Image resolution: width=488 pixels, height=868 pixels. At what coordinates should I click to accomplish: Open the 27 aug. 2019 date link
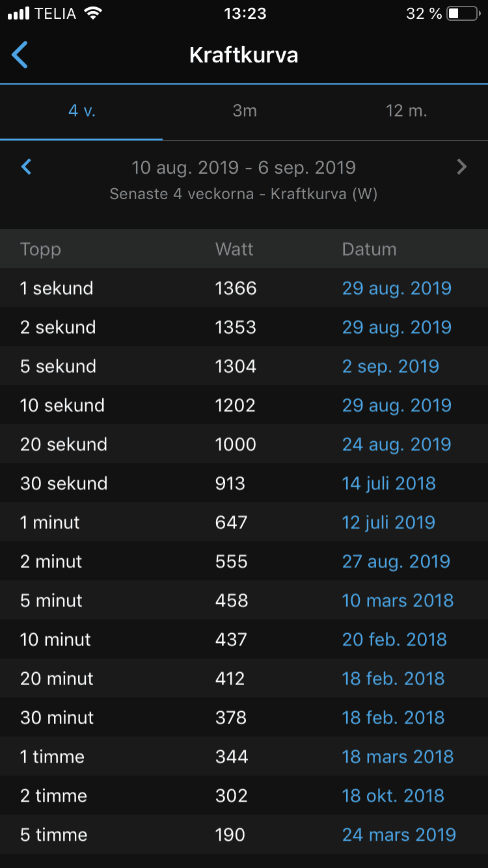coord(396,562)
